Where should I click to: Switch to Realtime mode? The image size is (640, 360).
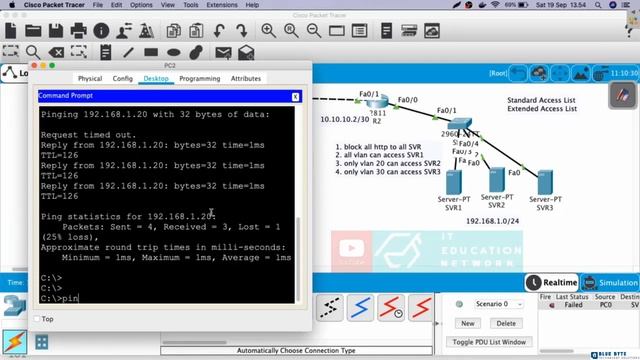(x=552, y=282)
